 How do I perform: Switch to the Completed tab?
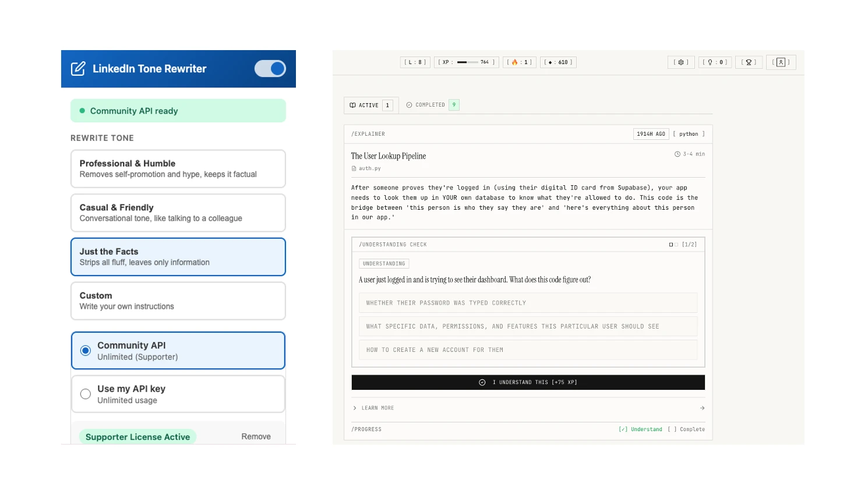[x=431, y=105]
